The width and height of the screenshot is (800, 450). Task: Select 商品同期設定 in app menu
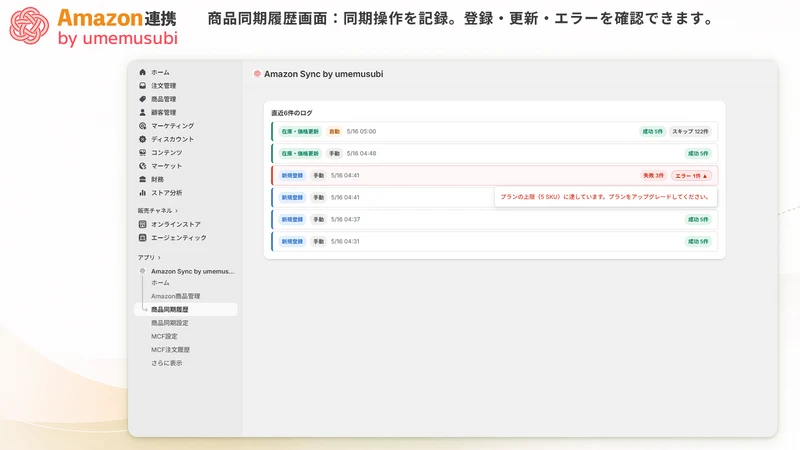[x=169, y=323]
